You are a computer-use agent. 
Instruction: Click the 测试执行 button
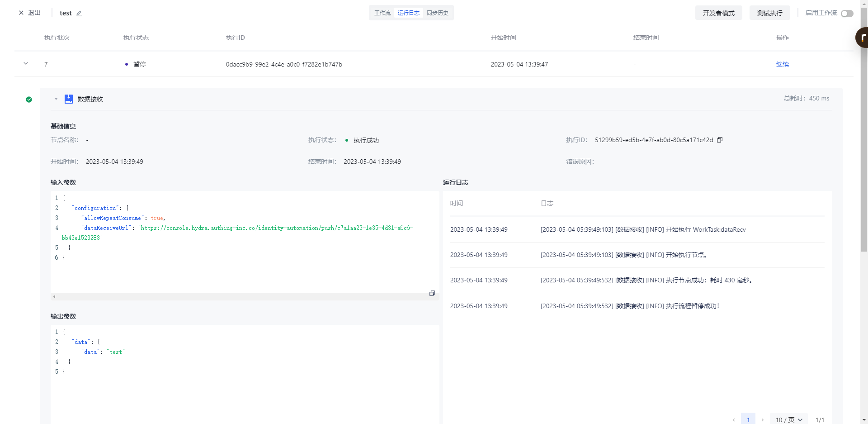(x=769, y=13)
